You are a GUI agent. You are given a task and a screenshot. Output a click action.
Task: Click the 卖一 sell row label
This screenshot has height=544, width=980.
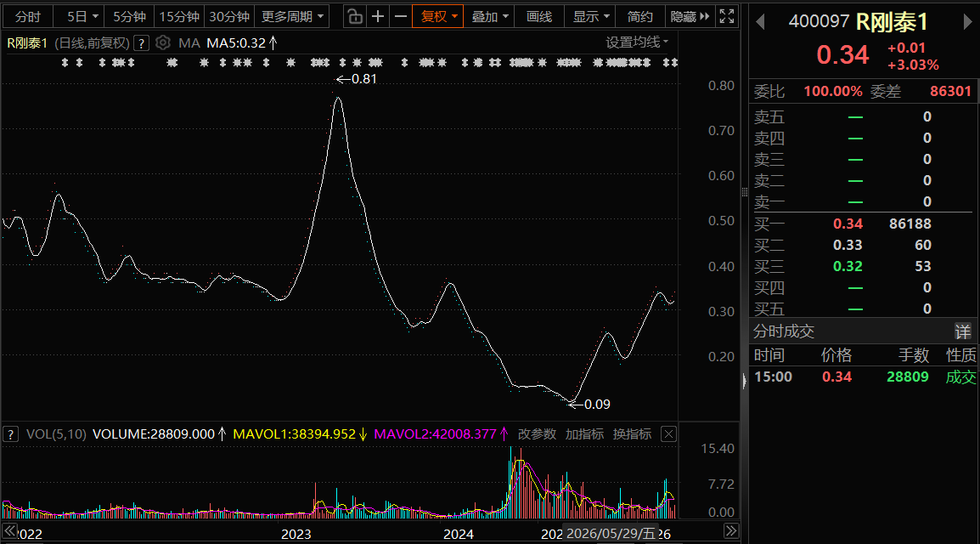coord(769,202)
